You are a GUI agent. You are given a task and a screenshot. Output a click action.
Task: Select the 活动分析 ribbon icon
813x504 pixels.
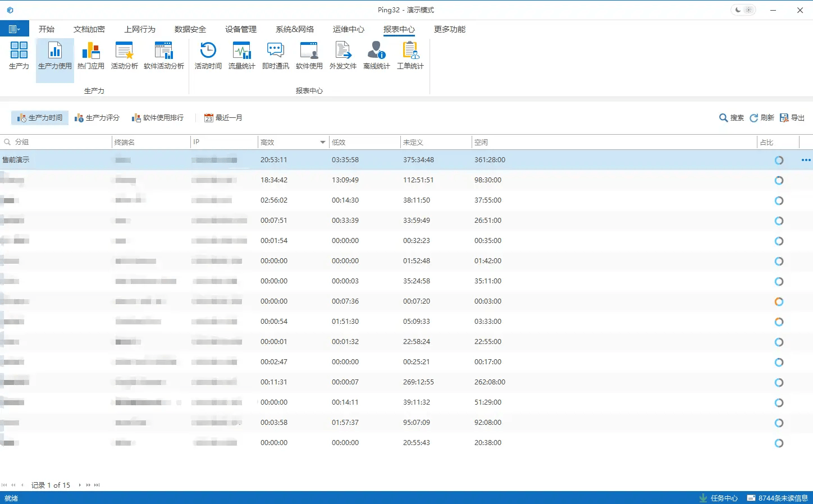coord(124,56)
